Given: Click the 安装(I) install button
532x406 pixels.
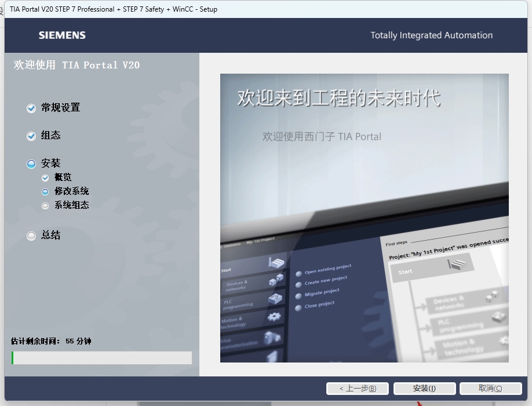Looking at the screenshot, I should click(x=424, y=389).
